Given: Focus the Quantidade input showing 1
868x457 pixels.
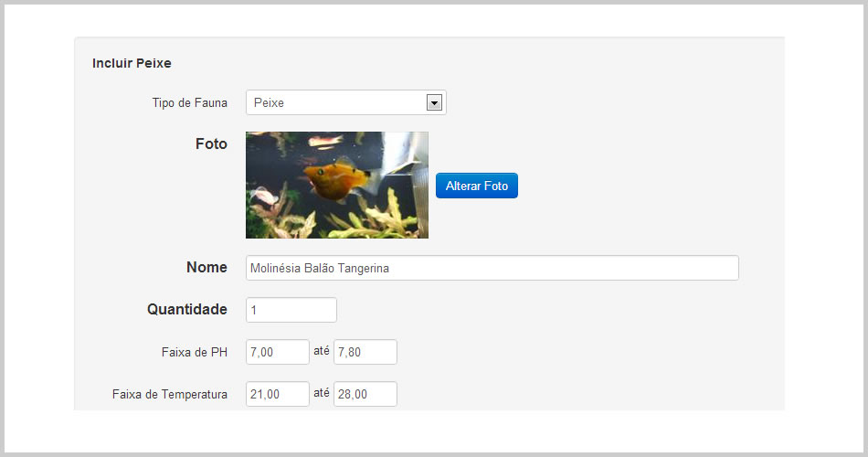Looking at the screenshot, I should coord(291,310).
